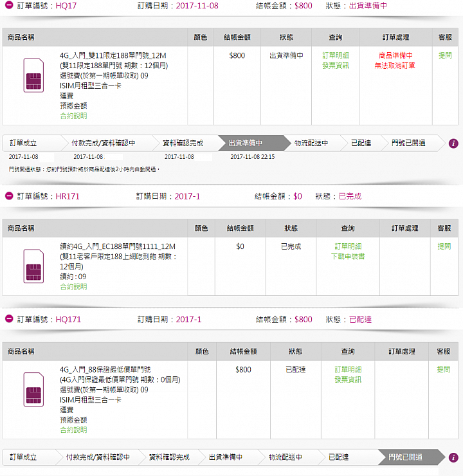The width and height of the screenshot is (463, 476).
Task: Click 提問 for the 已配達 order
Action: (444, 370)
